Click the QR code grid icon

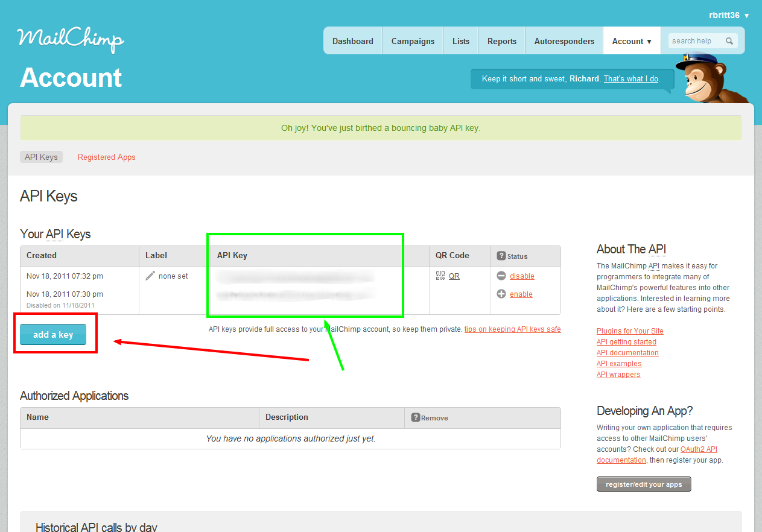point(440,276)
